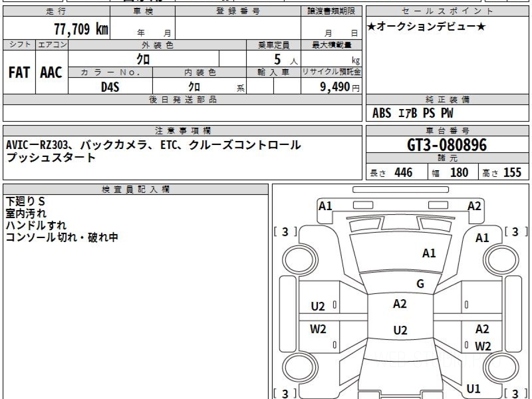The image size is (532, 399).
Task: Click the 車台番号 header
Action: [448, 131]
